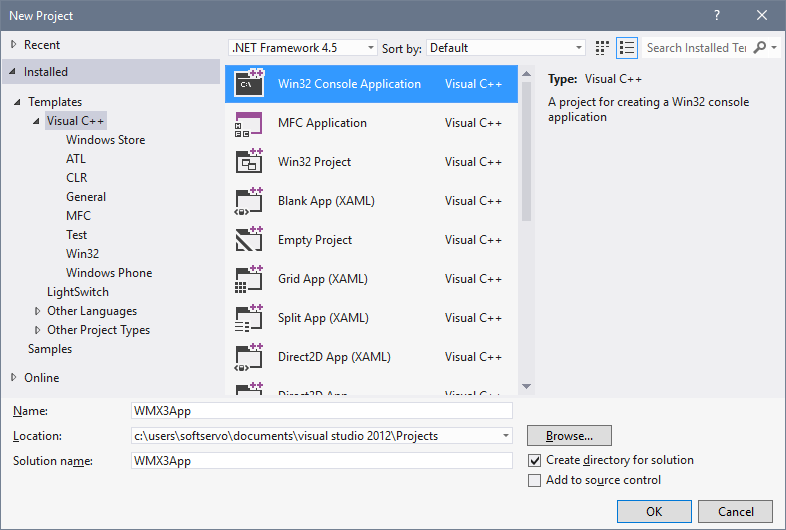Image resolution: width=786 pixels, height=530 pixels.
Task: Open the Sort by Default dropdown
Action: pos(505,48)
